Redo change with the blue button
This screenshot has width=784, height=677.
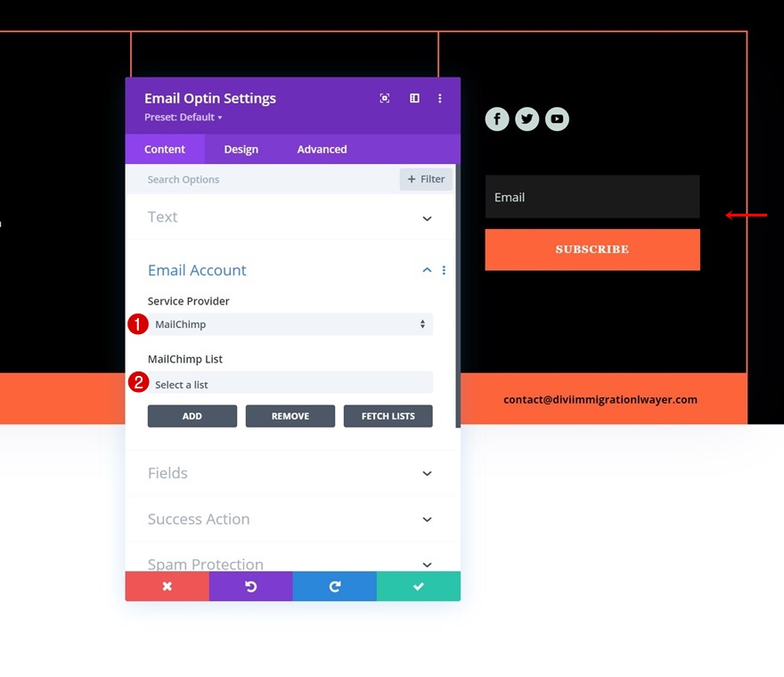click(x=334, y=586)
